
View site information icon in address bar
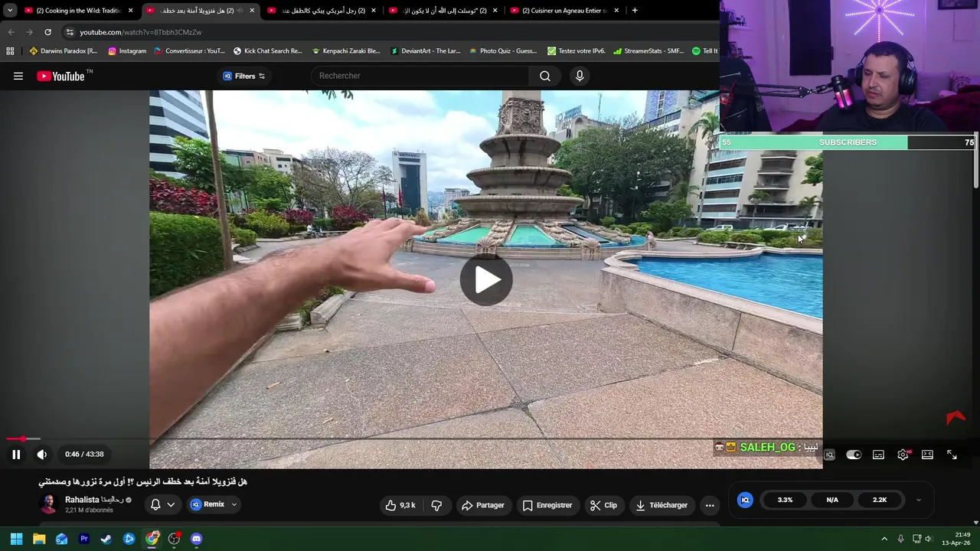point(70,32)
